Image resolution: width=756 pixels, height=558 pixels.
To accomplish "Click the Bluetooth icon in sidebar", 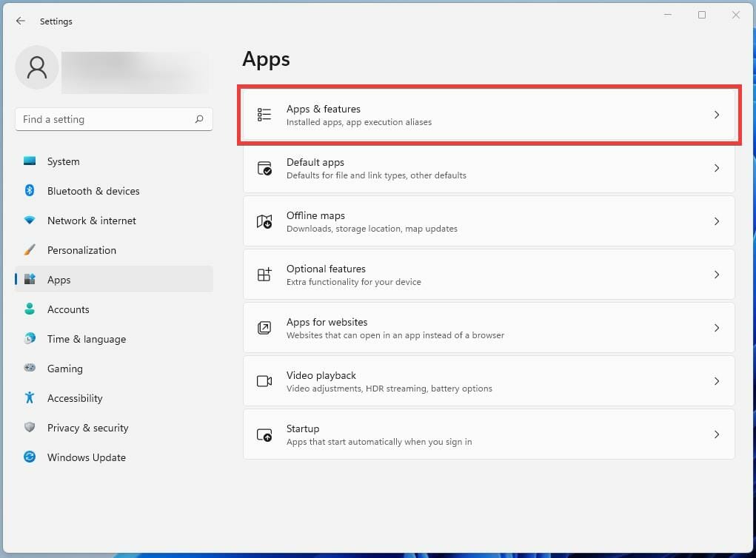I will pyautogui.click(x=30, y=191).
